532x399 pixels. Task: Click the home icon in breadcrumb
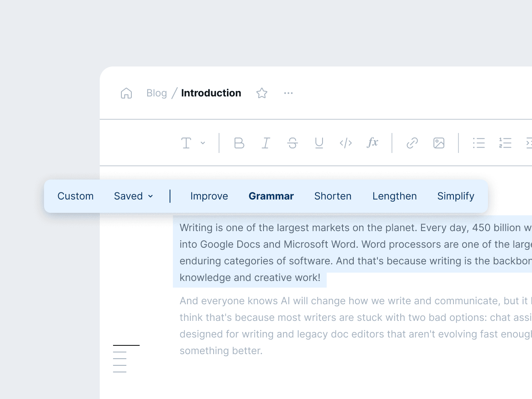[126, 93]
